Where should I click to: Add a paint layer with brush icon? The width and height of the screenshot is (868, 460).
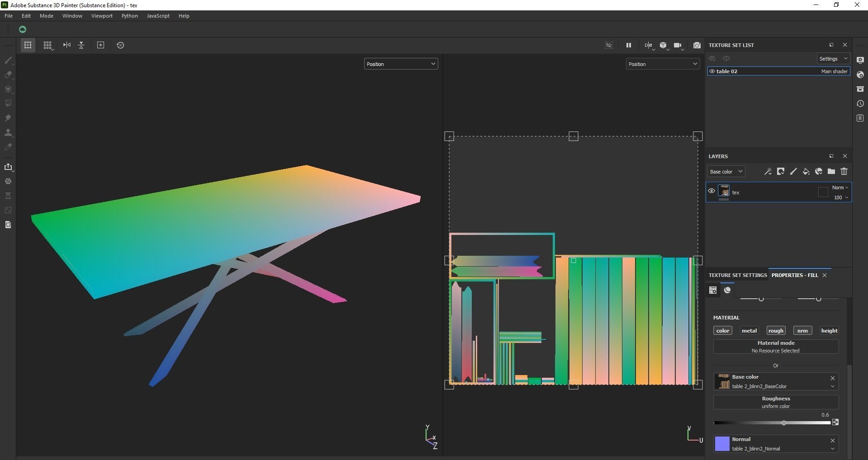coord(793,172)
